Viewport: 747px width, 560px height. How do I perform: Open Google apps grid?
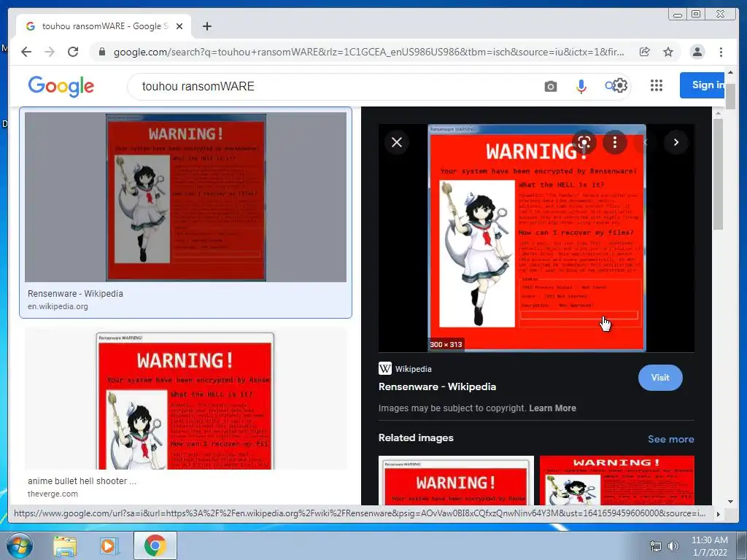point(657,85)
